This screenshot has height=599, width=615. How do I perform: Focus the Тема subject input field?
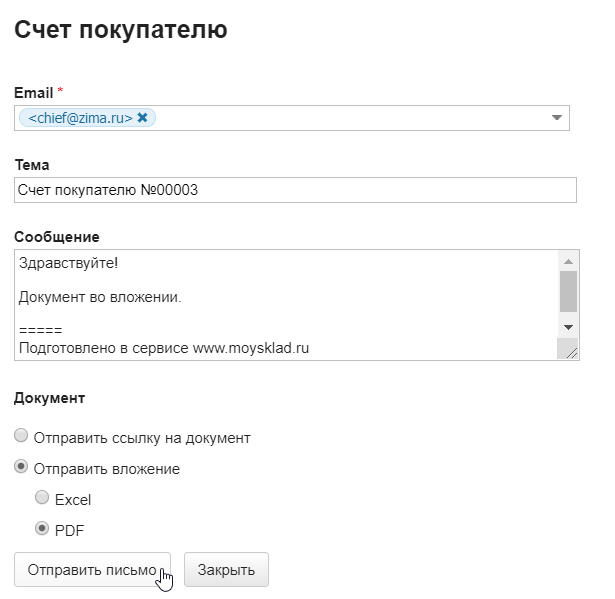click(x=296, y=190)
